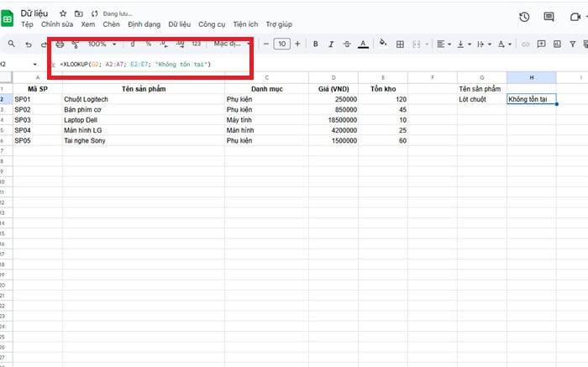Select header cell Giá (VND)

(x=333, y=89)
